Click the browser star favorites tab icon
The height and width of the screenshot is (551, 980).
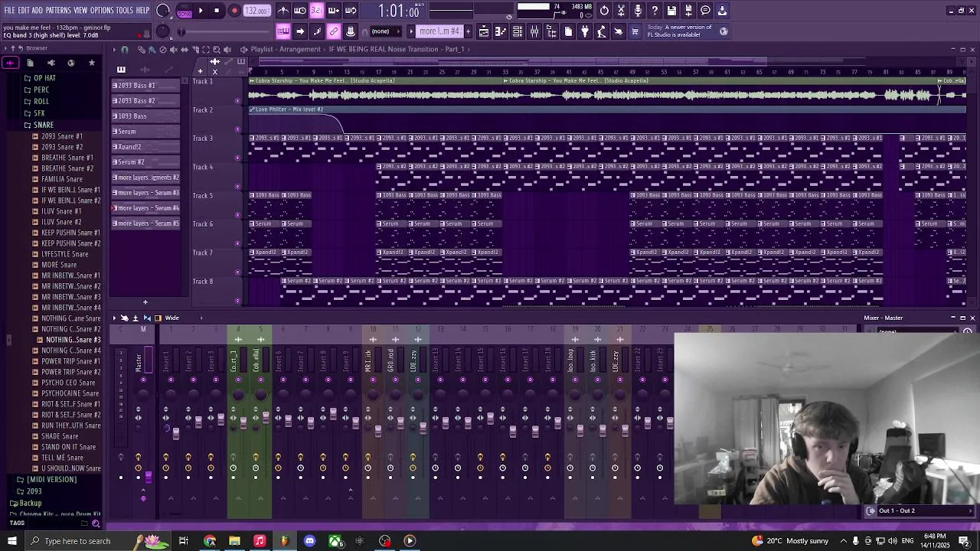(x=92, y=63)
